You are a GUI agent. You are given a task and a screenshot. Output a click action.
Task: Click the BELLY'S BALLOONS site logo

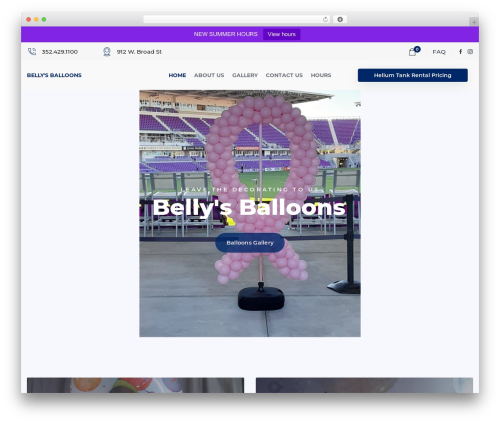(x=54, y=75)
